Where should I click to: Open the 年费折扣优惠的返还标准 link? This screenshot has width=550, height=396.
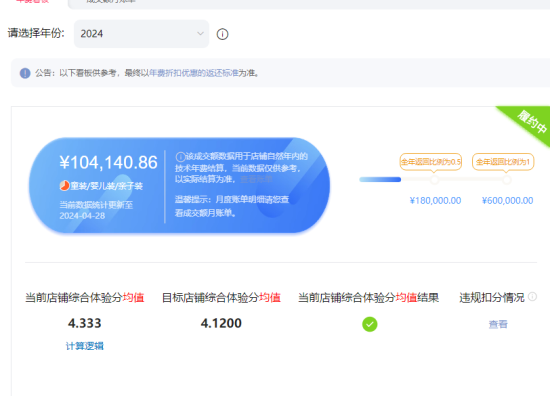click(x=194, y=73)
